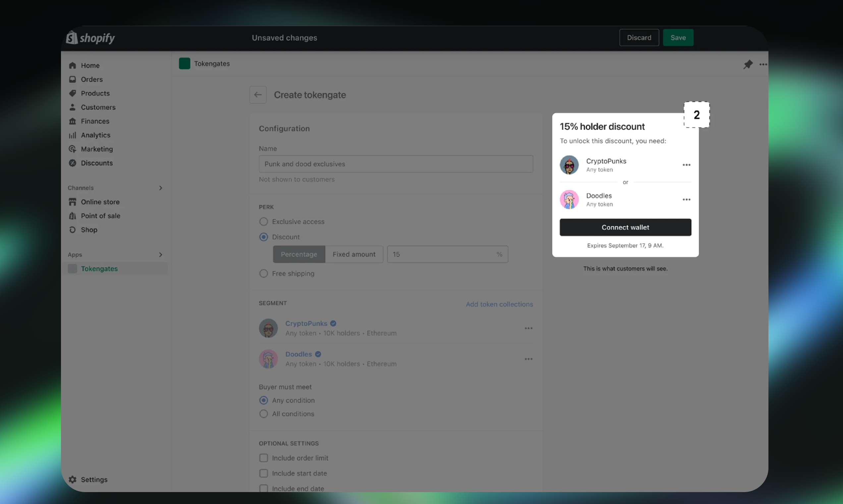Click the CryptoPunks avatar in segment list

tap(268, 328)
